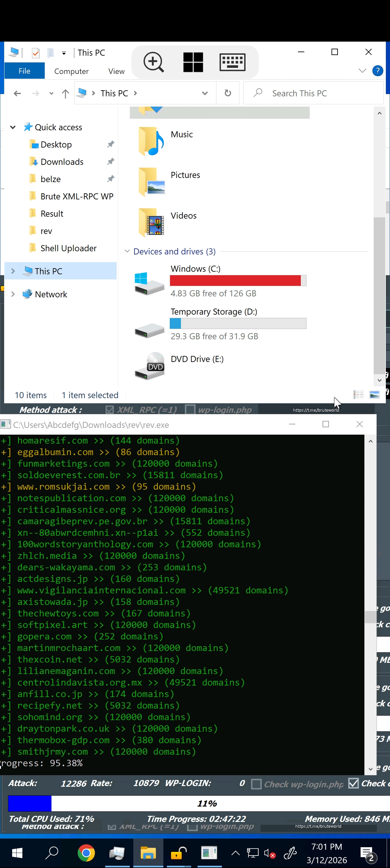390x868 pixels.
Task: Select the Temporary Storage (D:) drive
Action: pos(220,324)
